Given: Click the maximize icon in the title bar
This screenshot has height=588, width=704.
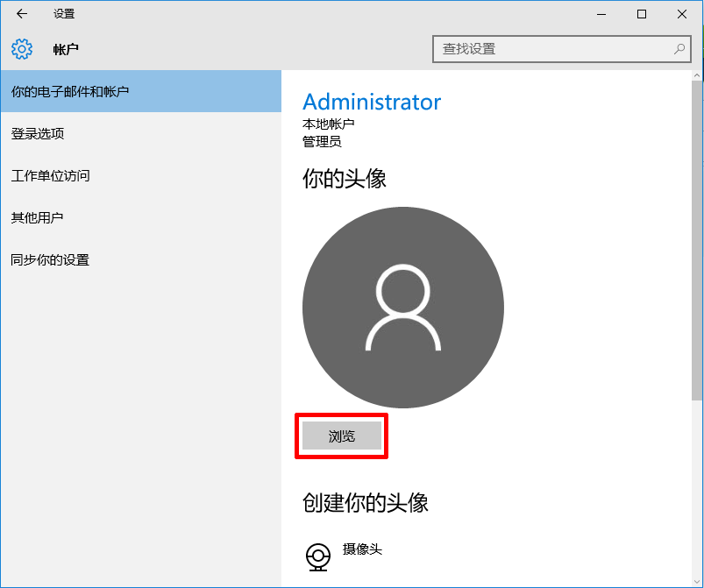Looking at the screenshot, I should coord(641,14).
